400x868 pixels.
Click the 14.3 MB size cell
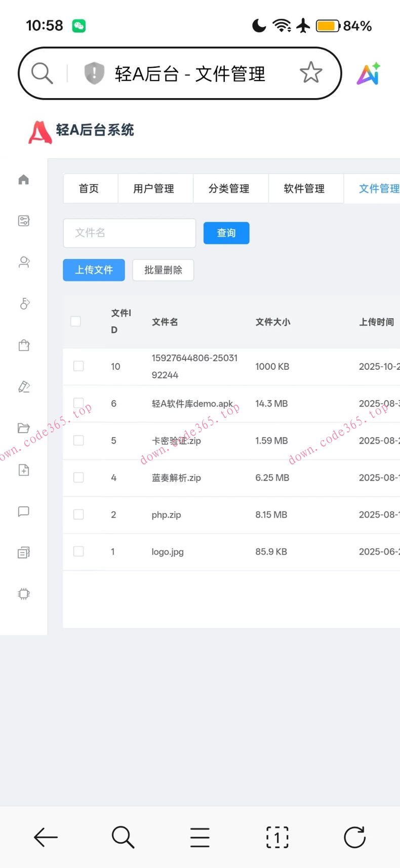click(x=271, y=404)
